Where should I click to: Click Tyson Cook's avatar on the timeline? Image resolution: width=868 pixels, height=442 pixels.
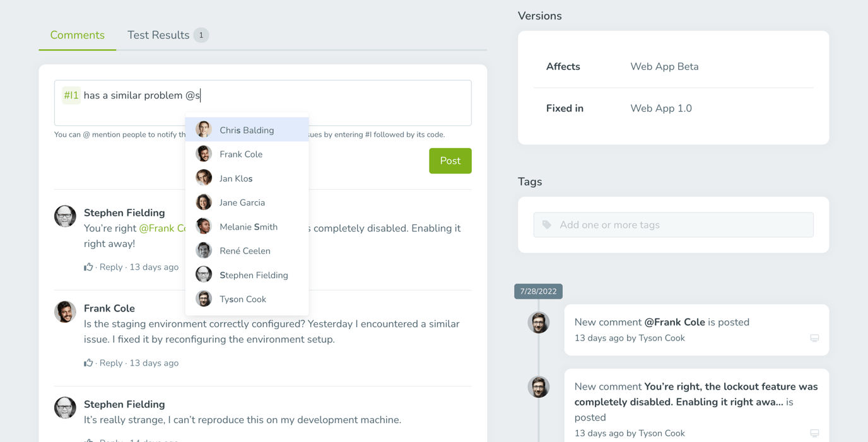click(x=539, y=322)
